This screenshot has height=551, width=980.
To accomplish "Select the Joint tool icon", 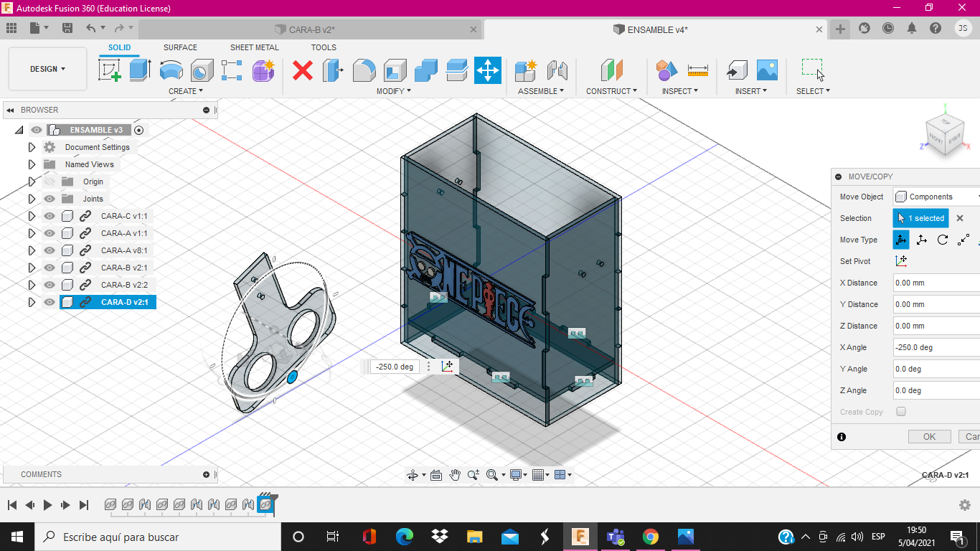I will coord(557,70).
